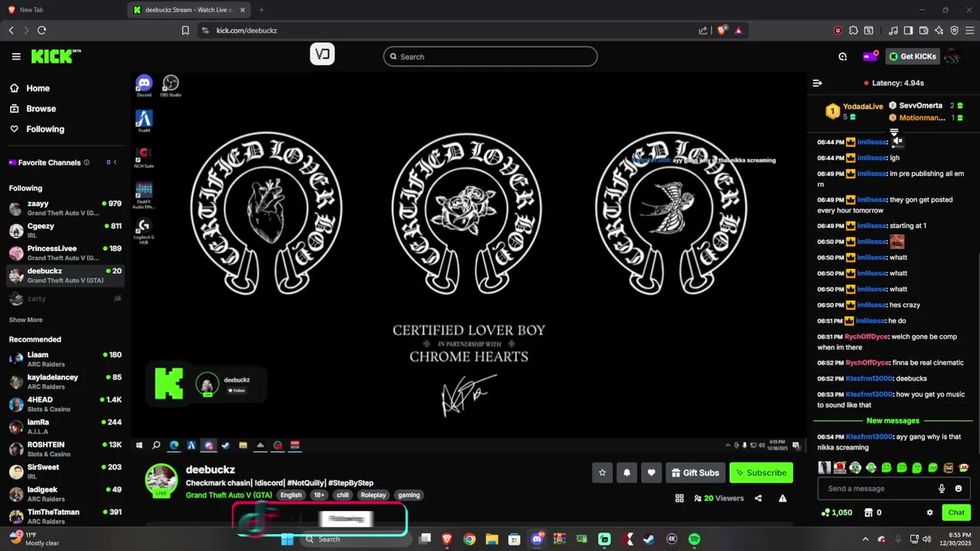This screenshot has width=980, height=551.
Task: Click YodadaLive top gifter name
Action: point(863,106)
